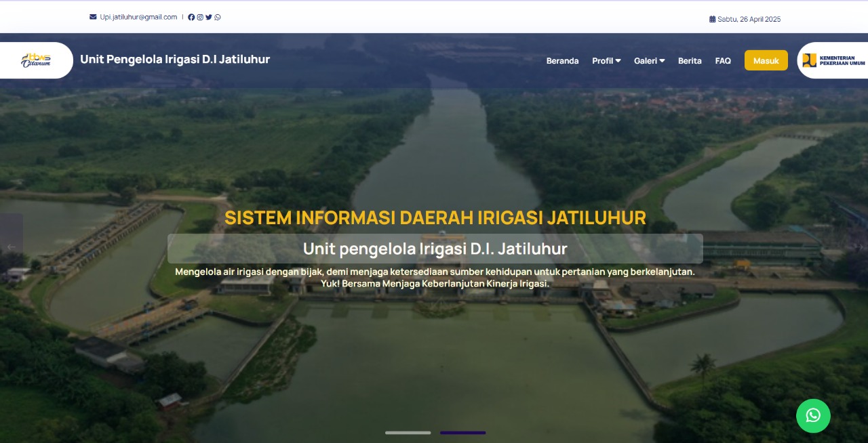Click the BBWS Citarum logo

pyautogui.click(x=36, y=60)
